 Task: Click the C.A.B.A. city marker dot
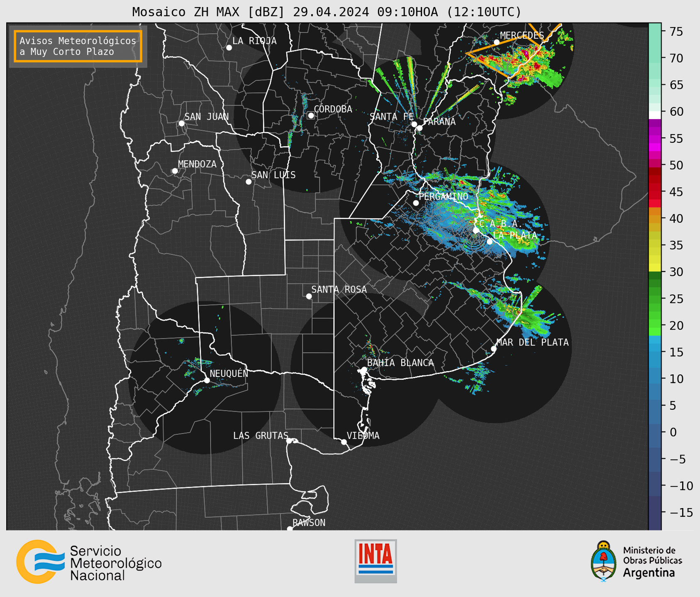click(x=476, y=230)
